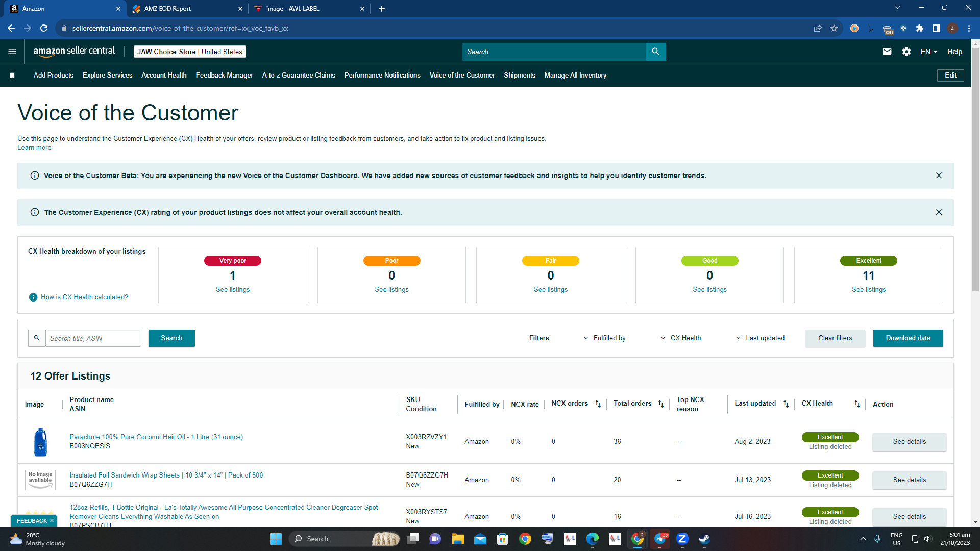Screen dimensions: 980x551
Task: Open Insulated Foil Sandwich Wrap Sheets listing
Action: click(x=166, y=475)
